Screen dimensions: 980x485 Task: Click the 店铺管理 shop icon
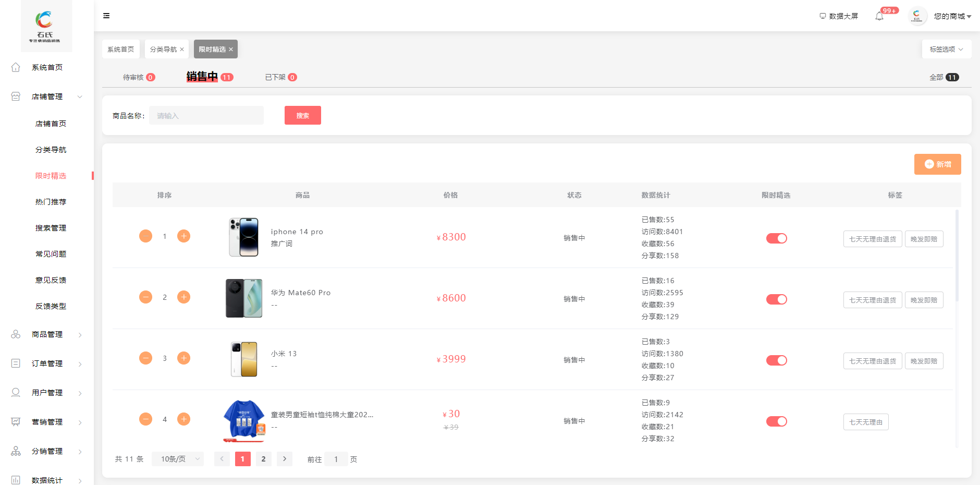16,96
